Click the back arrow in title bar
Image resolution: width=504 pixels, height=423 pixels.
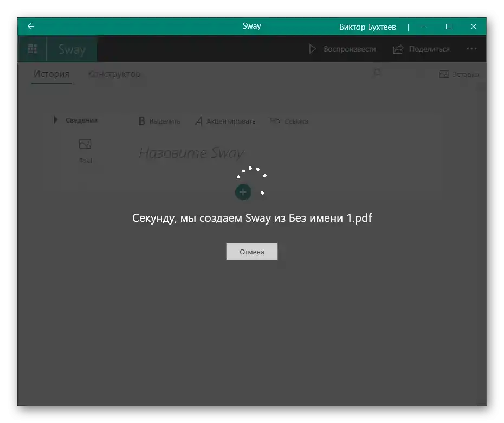31,27
